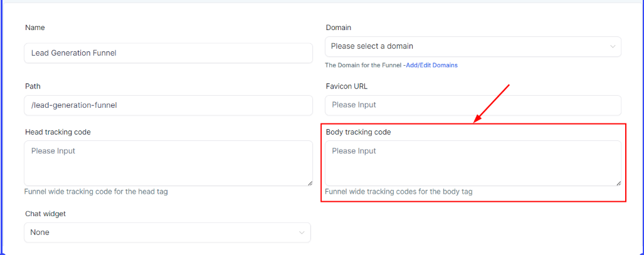Click the Favicon URL input field
The image size is (644, 255).
[x=473, y=105]
